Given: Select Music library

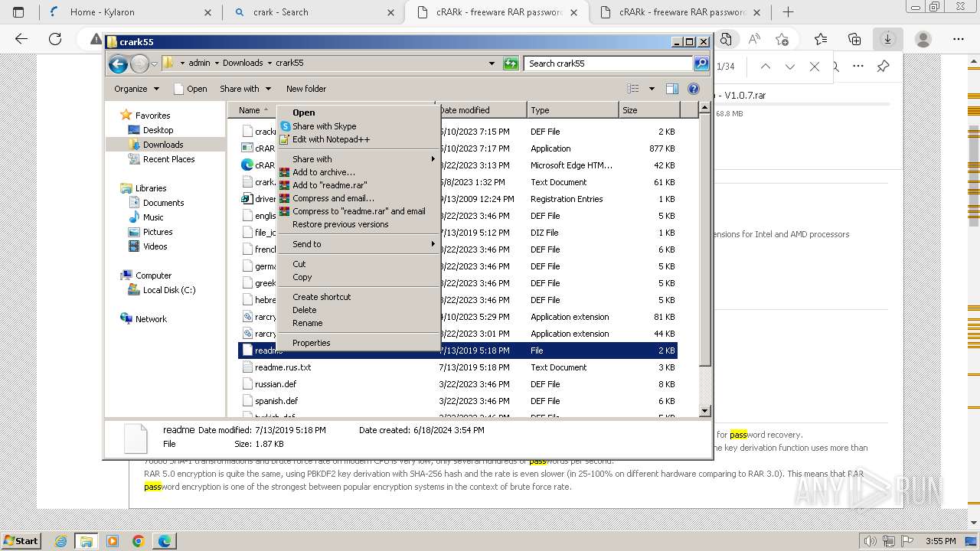Looking at the screenshot, I should tap(153, 217).
